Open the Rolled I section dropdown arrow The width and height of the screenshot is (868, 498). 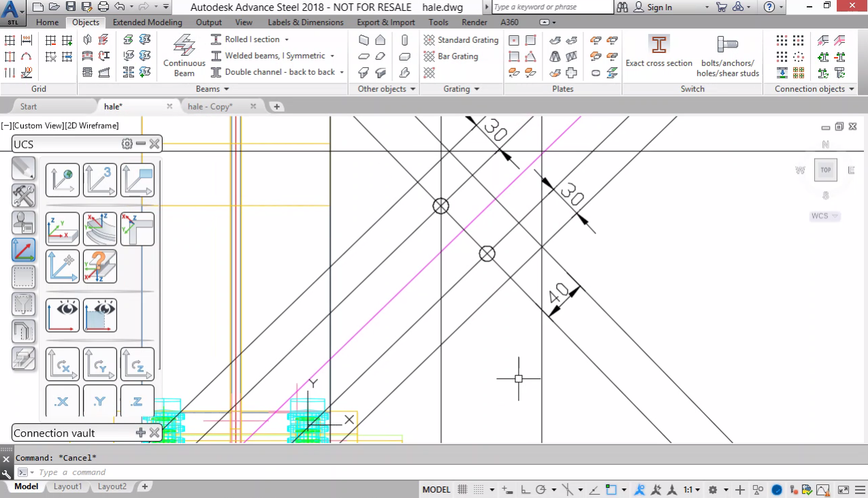(287, 39)
